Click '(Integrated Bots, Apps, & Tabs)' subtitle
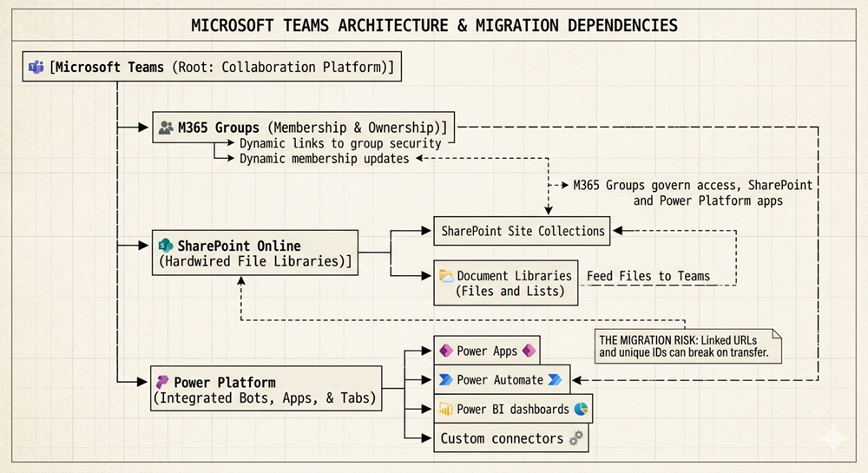The height and width of the screenshot is (473, 868). [x=265, y=397]
